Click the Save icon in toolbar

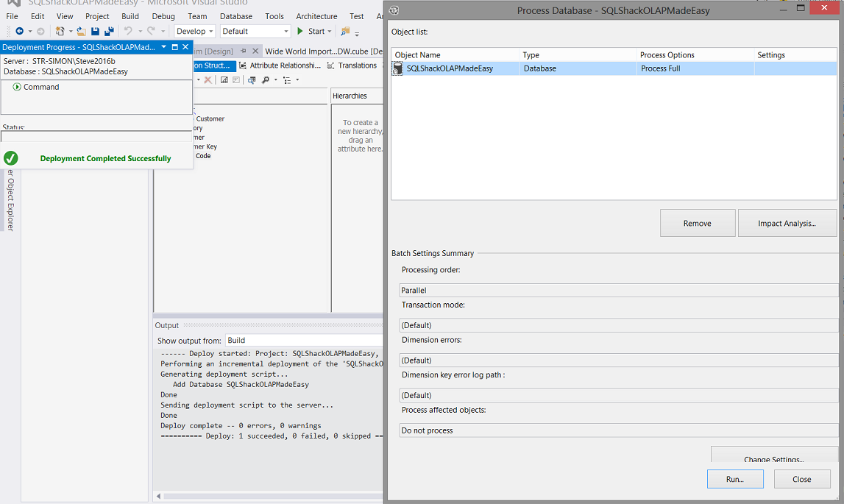(96, 32)
